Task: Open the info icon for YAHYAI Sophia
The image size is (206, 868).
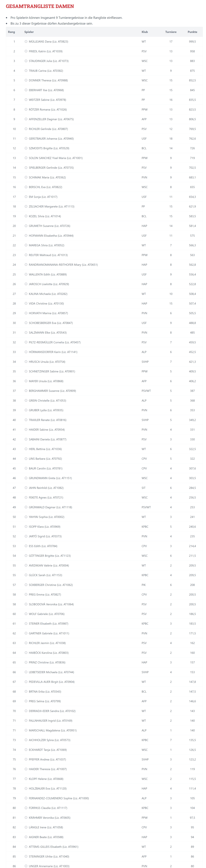Action: point(26,517)
